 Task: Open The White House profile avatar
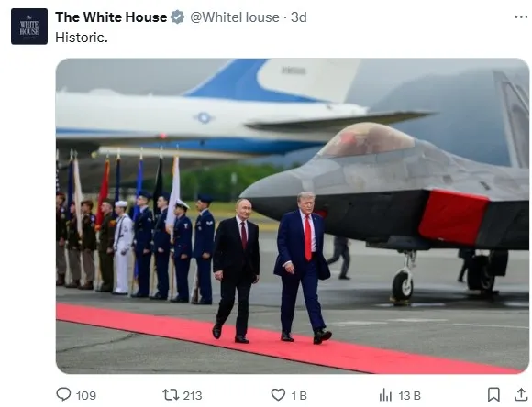pyautogui.click(x=29, y=27)
